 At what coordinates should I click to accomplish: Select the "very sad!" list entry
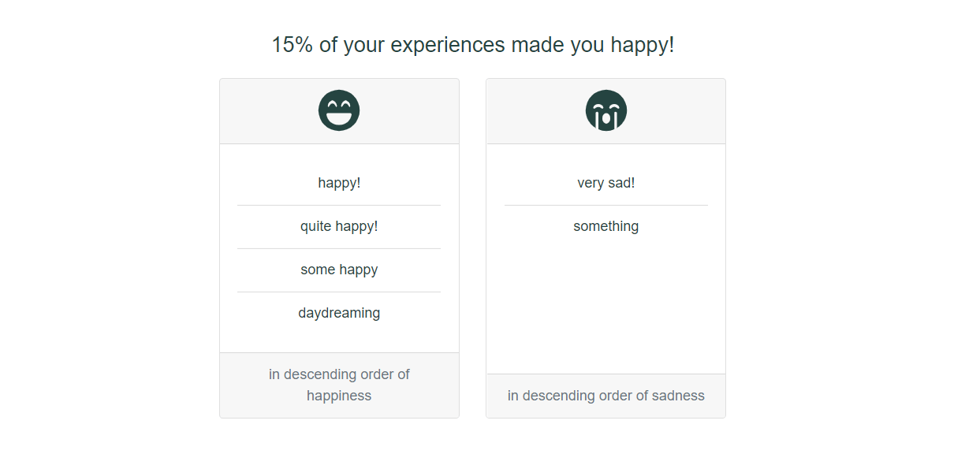point(606,182)
